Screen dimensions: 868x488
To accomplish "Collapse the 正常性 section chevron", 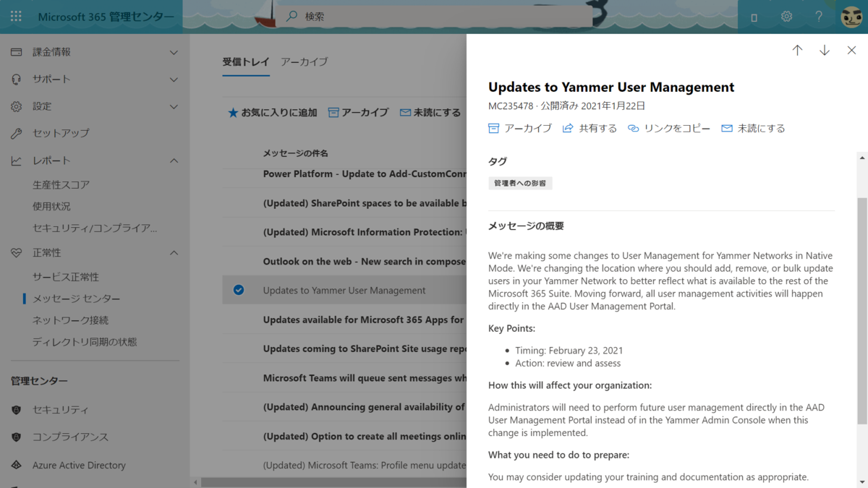I will click(x=174, y=253).
